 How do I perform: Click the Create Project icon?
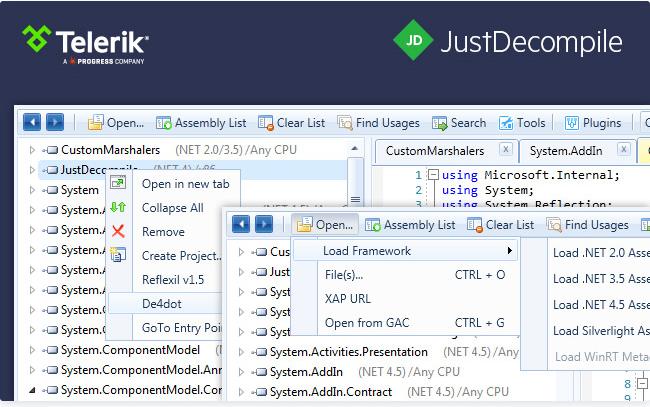(118, 254)
